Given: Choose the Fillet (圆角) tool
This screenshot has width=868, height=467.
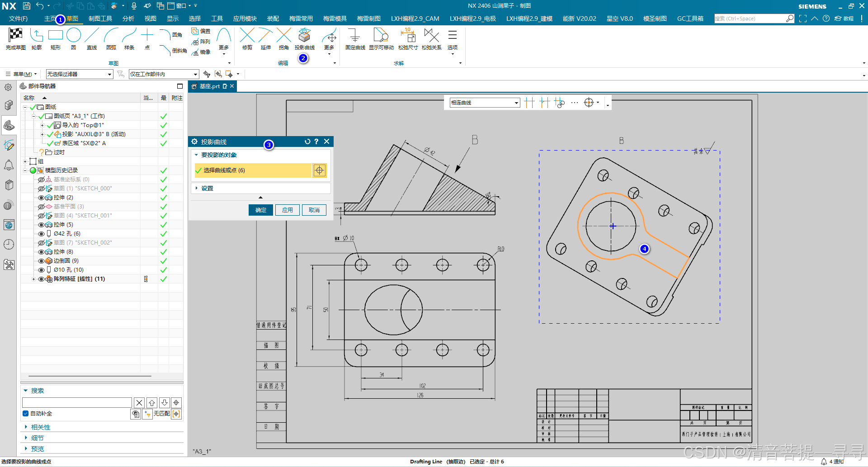Looking at the screenshot, I should tap(172, 34).
